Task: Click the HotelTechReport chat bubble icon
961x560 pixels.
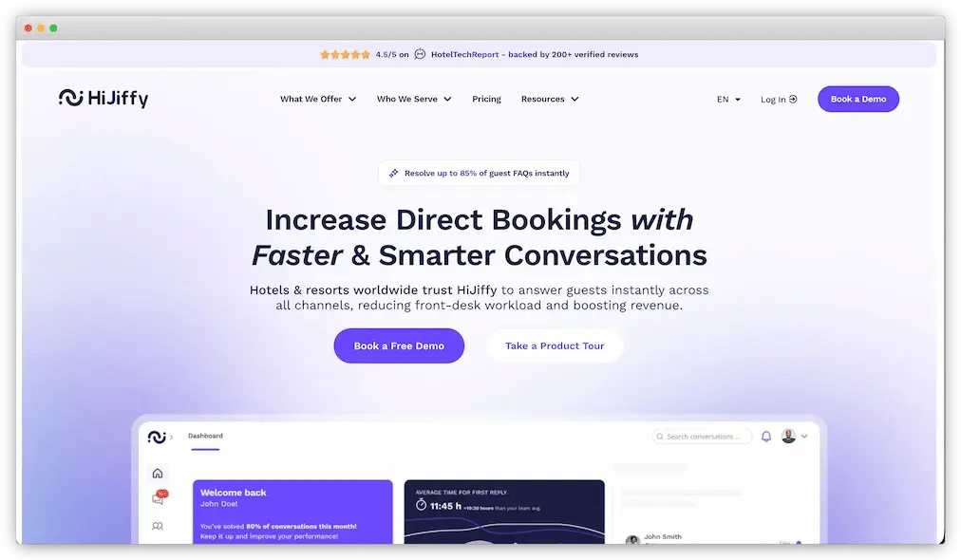Action: tap(420, 54)
